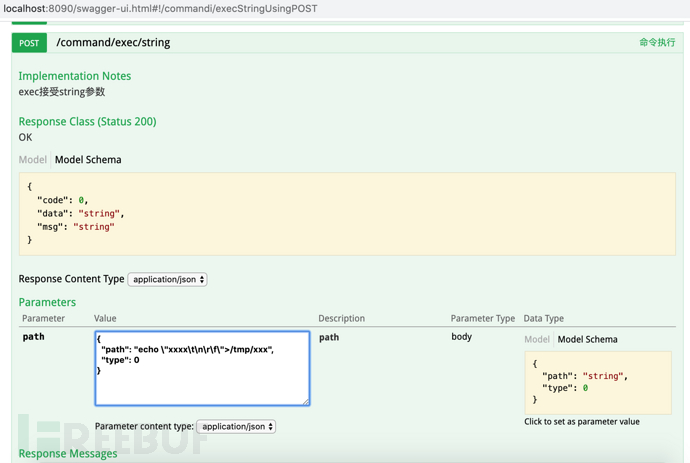The width and height of the screenshot is (690, 463).
Task: Click the Implementation Notes heading
Action: (75, 76)
